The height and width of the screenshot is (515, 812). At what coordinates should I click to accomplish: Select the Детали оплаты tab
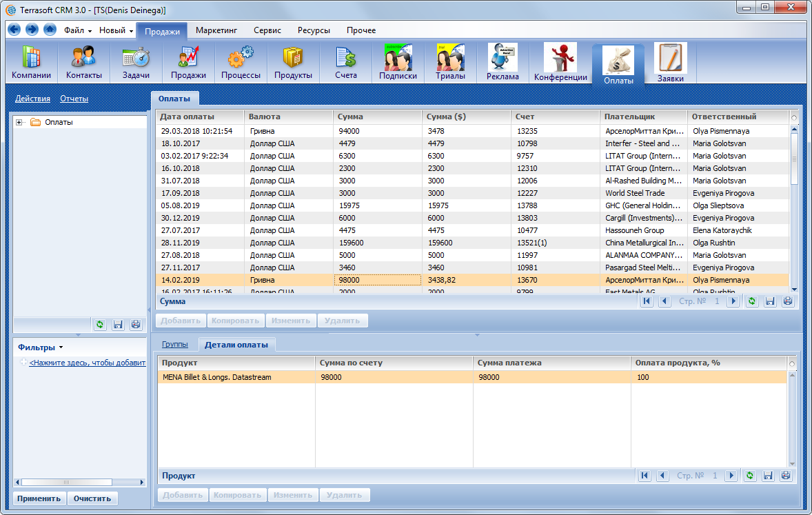click(236, 345)
